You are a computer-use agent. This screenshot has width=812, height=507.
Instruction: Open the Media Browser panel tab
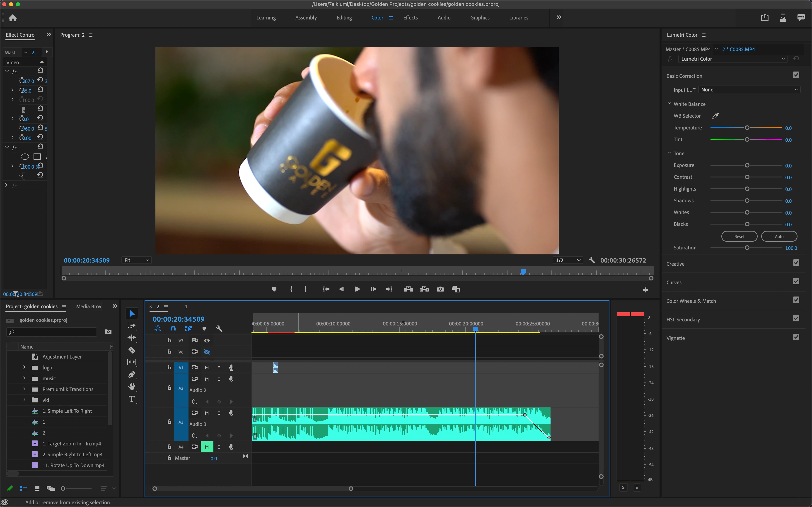(89, 306)
